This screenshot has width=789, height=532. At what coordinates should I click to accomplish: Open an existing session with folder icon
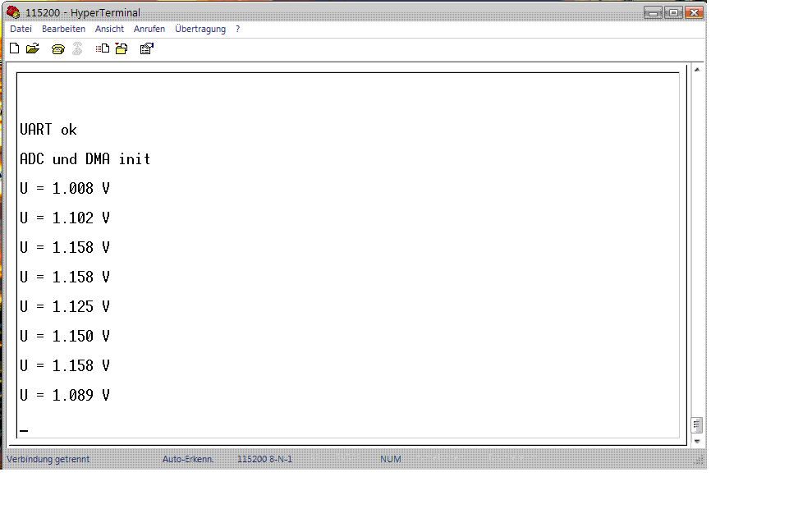33,48
